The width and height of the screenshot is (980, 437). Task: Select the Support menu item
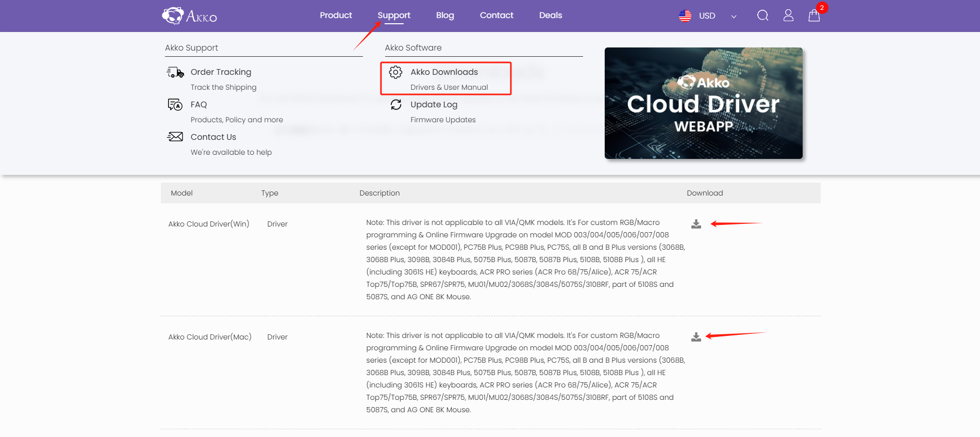point(394,15)
